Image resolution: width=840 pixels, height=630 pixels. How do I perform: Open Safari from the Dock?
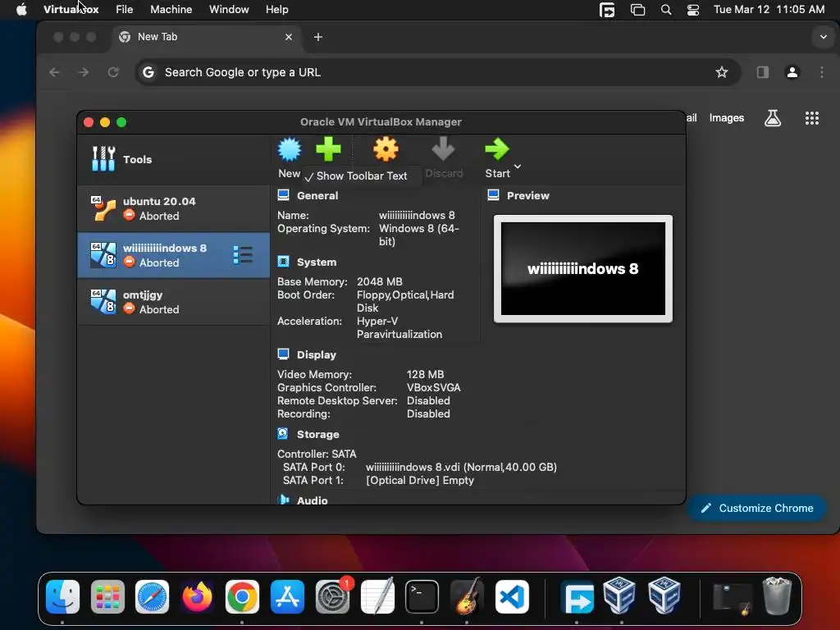pyautogui.click(x=152, y=596)
